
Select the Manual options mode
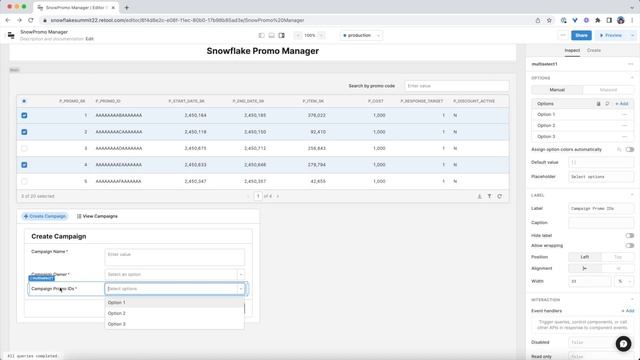[x=557, y=90]
